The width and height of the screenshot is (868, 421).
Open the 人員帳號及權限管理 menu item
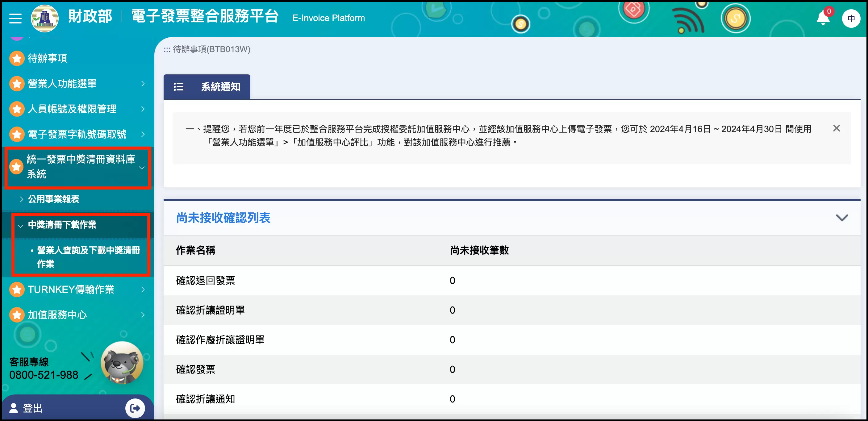tap(72, 109)
